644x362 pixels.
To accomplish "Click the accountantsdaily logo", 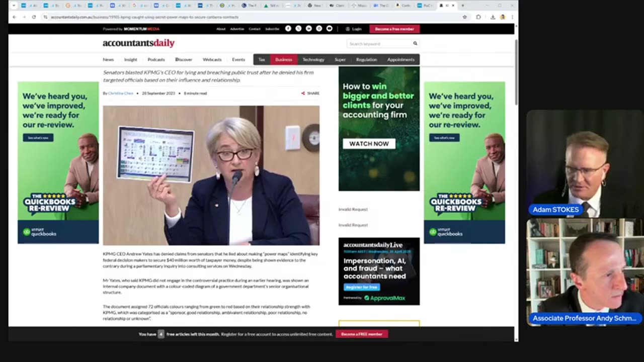I will [x=138, y=43].
